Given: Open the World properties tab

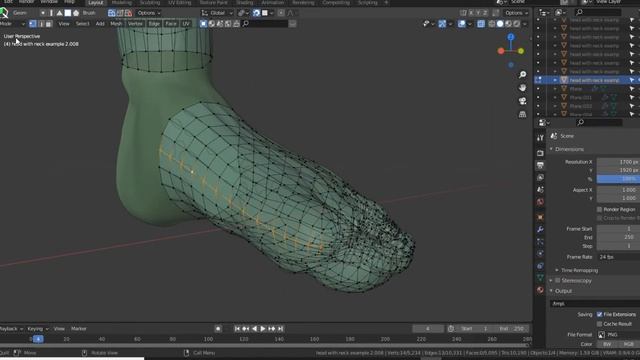Looking at the screenshot, I should click(x=540, y=202).
